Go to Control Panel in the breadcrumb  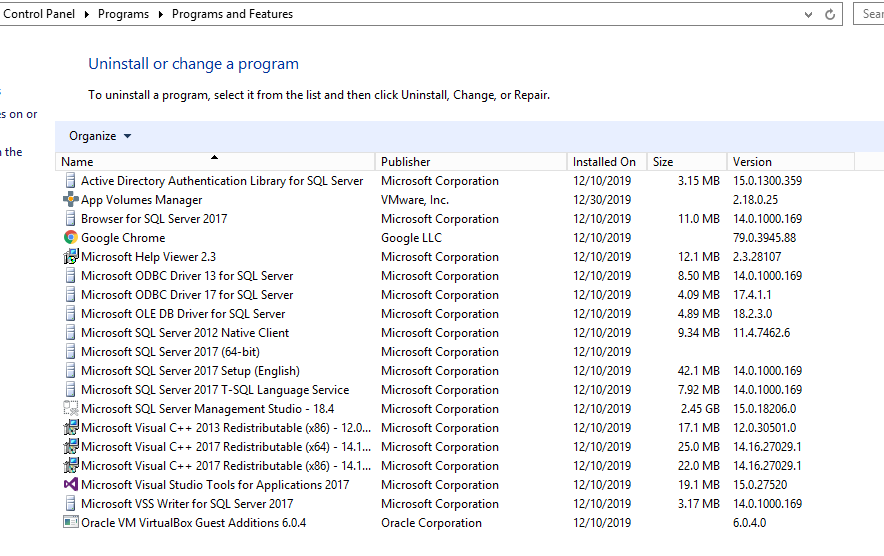coord(39,14)
